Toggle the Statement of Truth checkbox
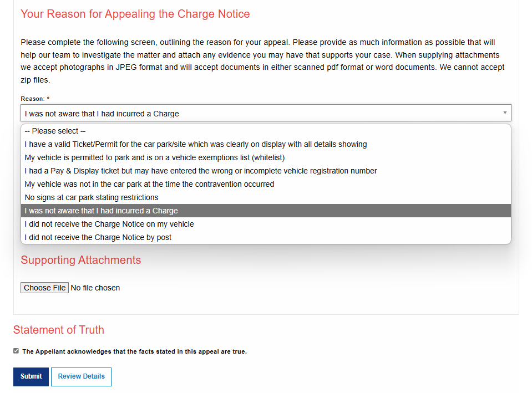The image size is (532, 393). coord(16,351)
